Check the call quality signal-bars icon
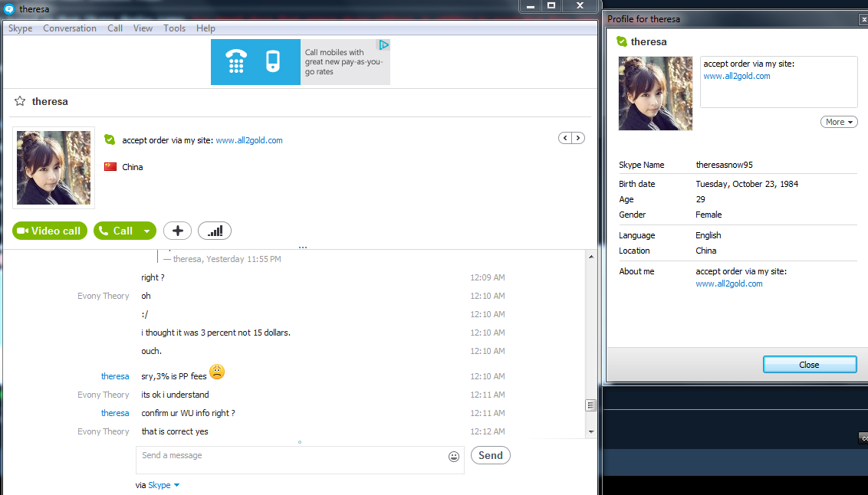 click(x=215, y=231)
